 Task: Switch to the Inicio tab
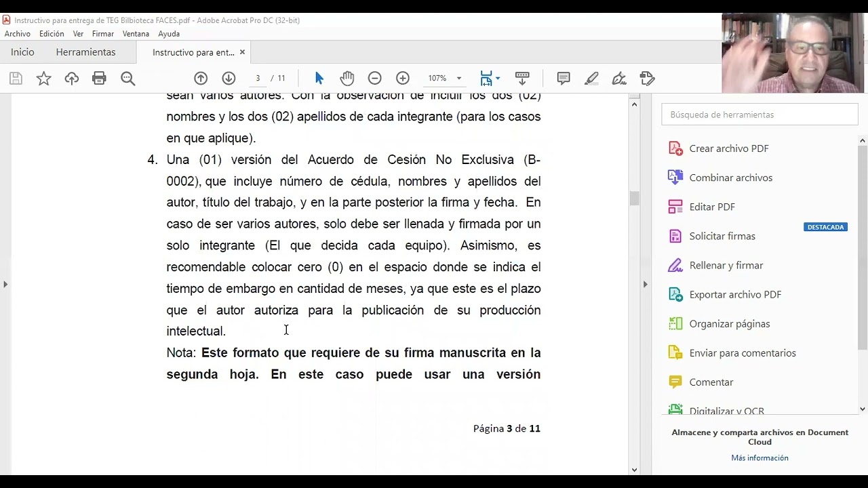pos(22,52)
